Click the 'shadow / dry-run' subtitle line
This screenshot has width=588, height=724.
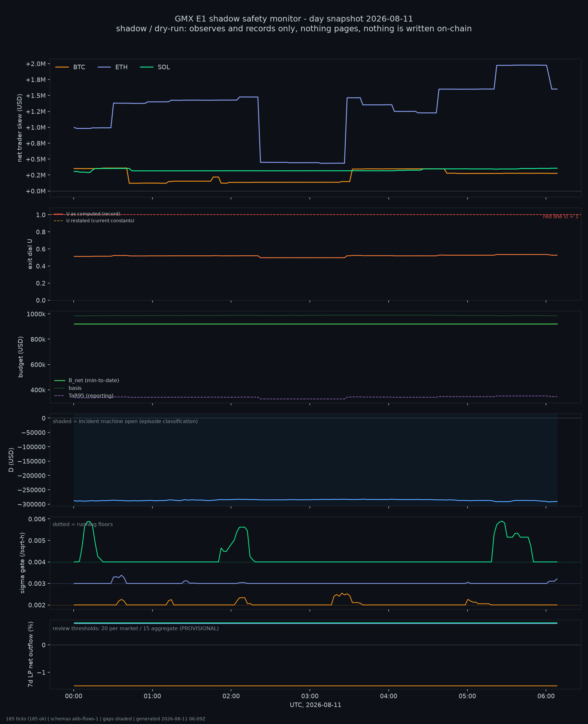pyautogui.click(x=294, y=29)
